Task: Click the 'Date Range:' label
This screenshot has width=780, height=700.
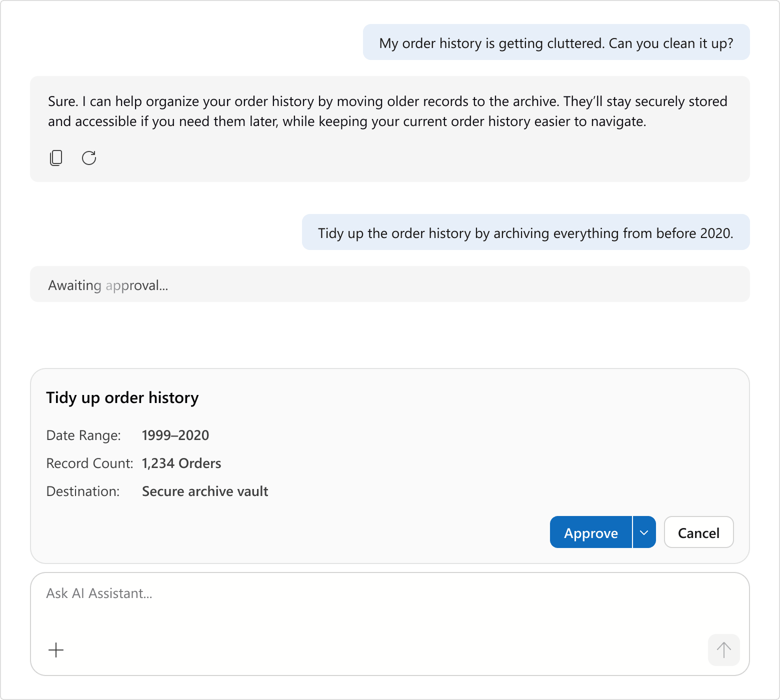Action: tap(83, 435)
